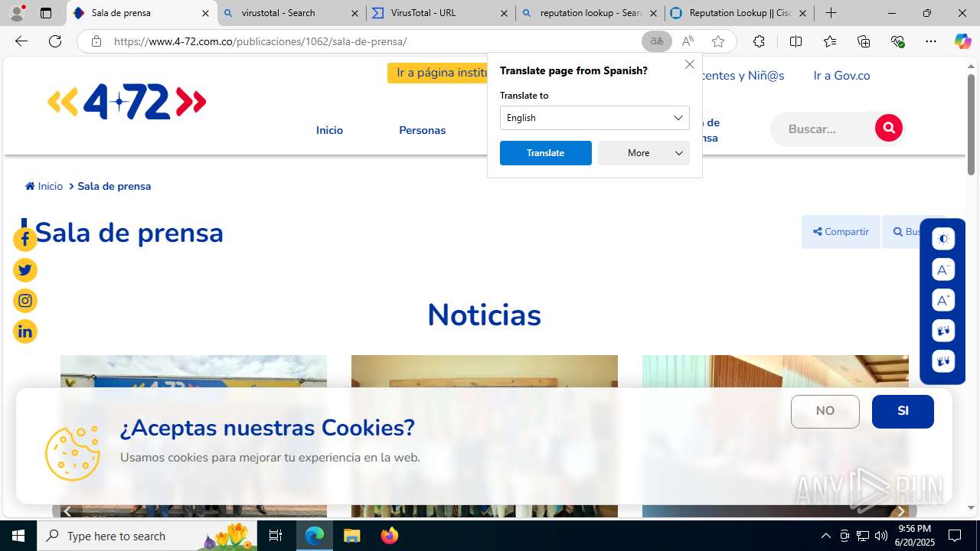Toggle Split screen view
Screen dimensions: 980x551
pyautogui.click(x=795, y=41)
